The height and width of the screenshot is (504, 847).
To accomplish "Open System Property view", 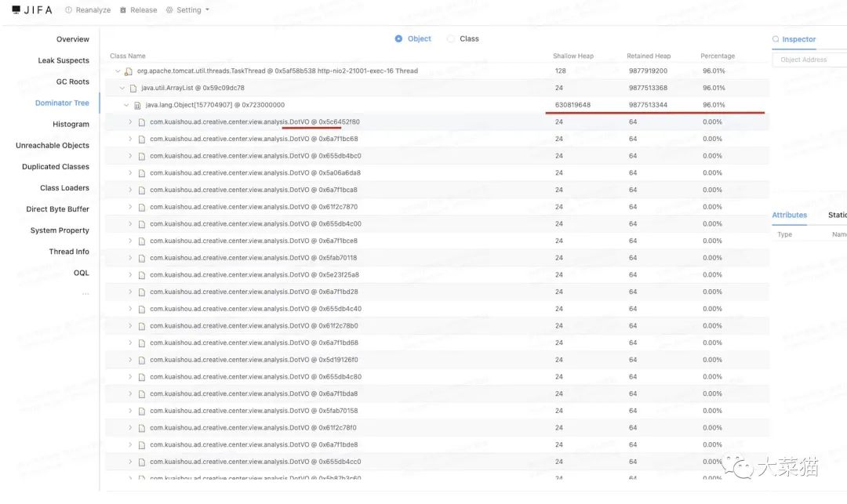I will 60,230.
